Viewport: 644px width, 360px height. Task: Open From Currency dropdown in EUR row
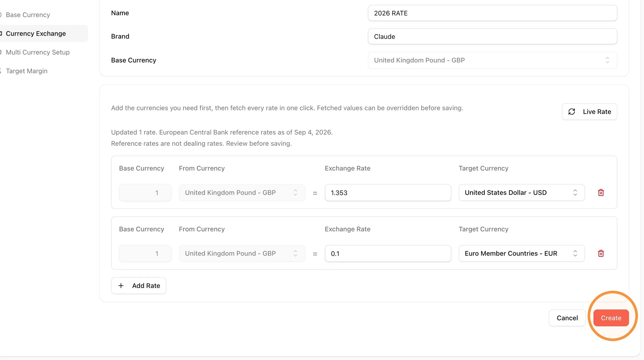242,254
